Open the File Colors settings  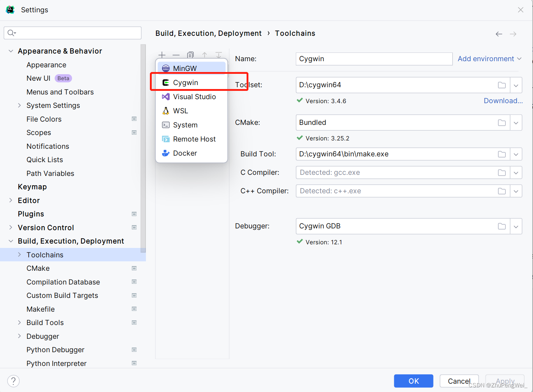coord(44,119)
